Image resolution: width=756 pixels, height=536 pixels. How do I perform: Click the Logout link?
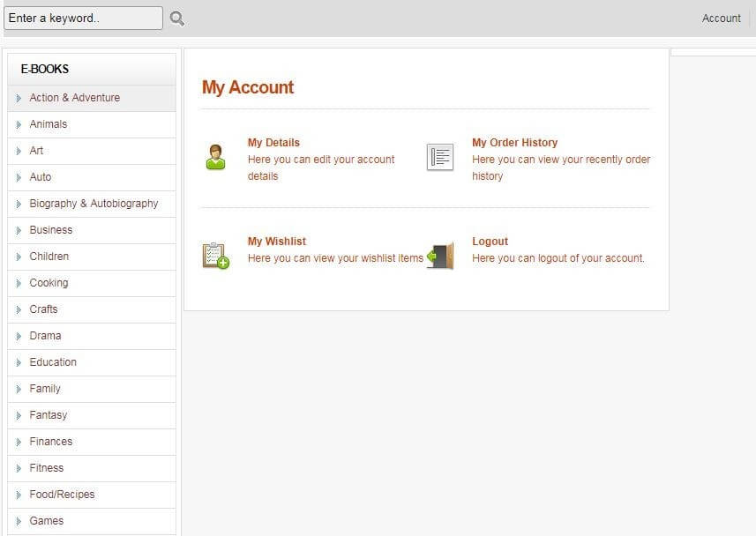click(x=490, y=242)
